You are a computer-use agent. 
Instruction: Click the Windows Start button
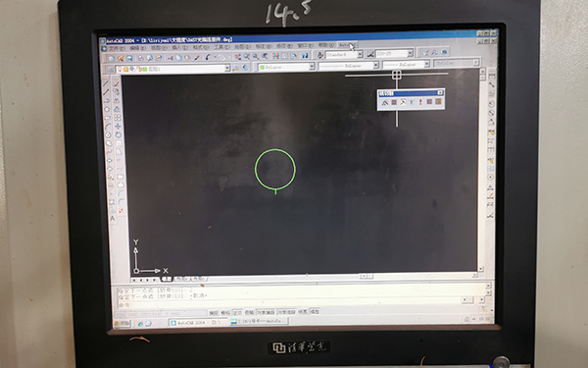click(x=122, y=323)
